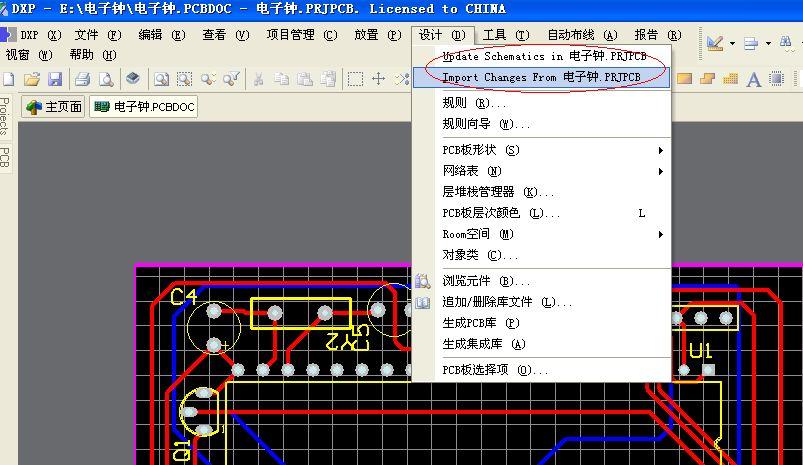803x465 pixels.
Task: Open the devices view chip icon
Action: (x=133, y=78)
